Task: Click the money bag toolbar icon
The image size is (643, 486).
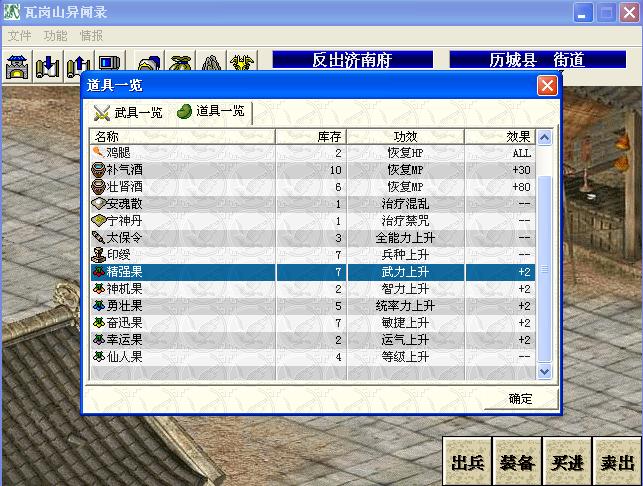Action: click(180, 62)
